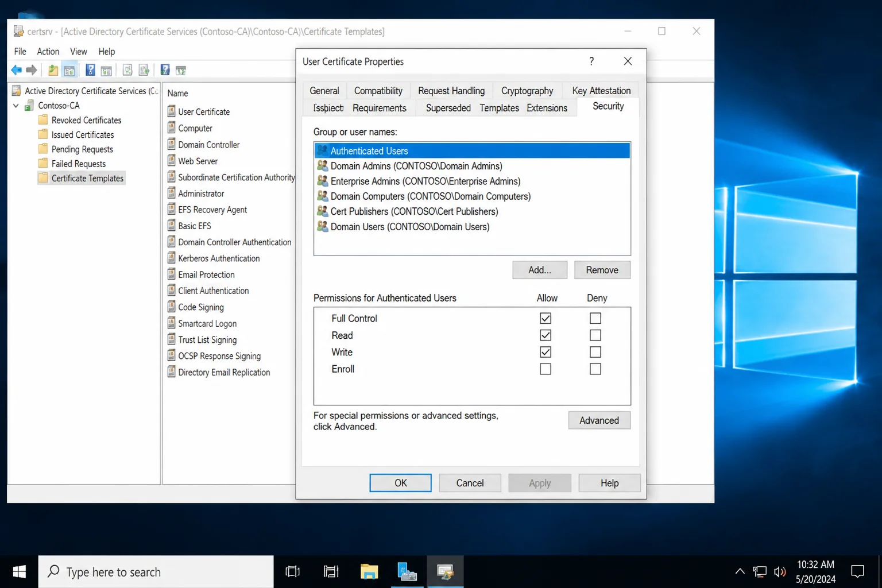
Task: Collapse the Contoso-CA tree node
Action: (x=16, y=106)
